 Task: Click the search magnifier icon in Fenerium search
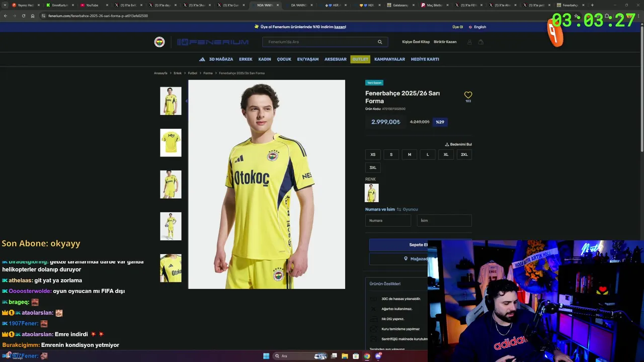coord(380,42)
